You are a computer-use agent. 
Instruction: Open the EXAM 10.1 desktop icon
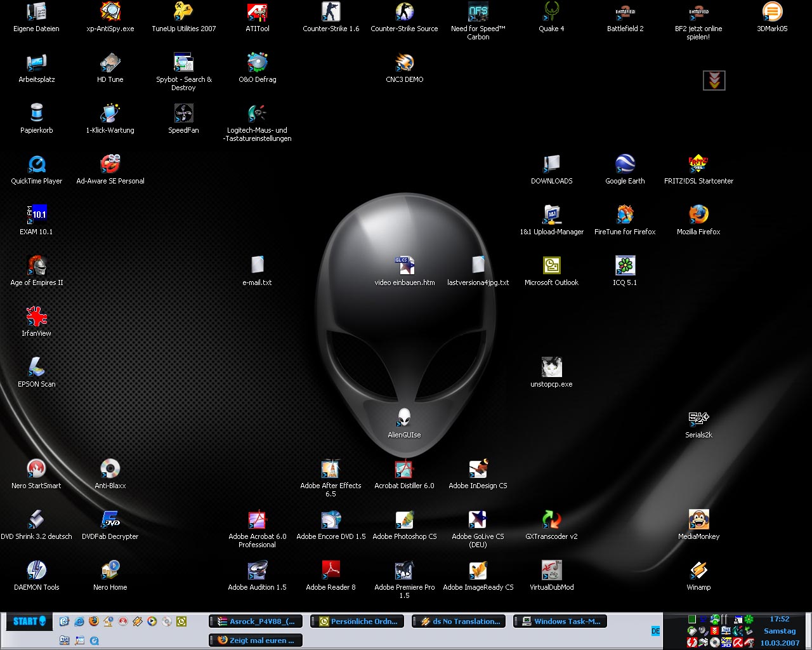click(x=36, y=221)
